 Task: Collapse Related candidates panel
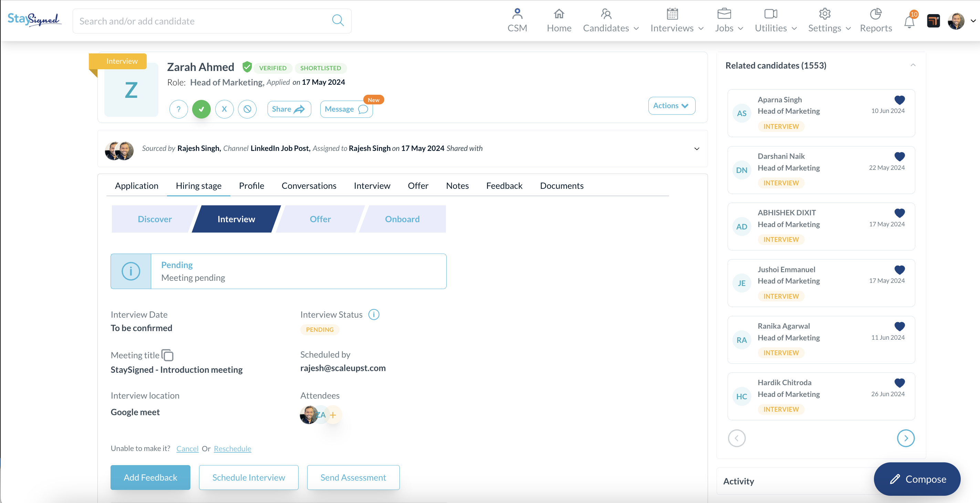point(913,65)
